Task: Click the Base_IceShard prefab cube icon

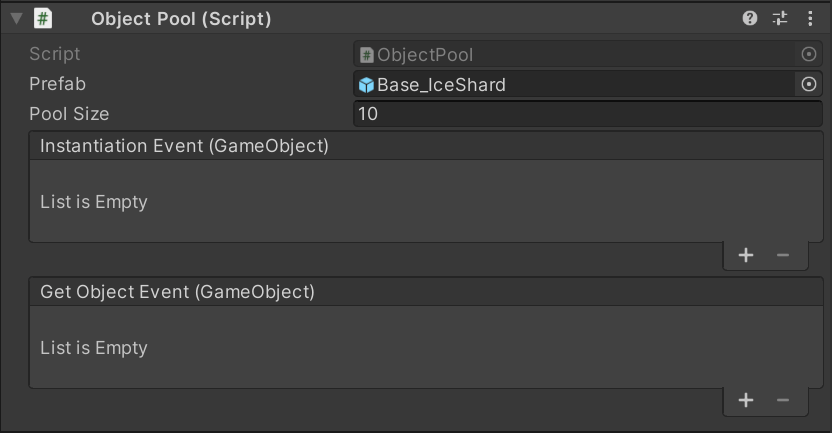Action: (x=367, y=85)
